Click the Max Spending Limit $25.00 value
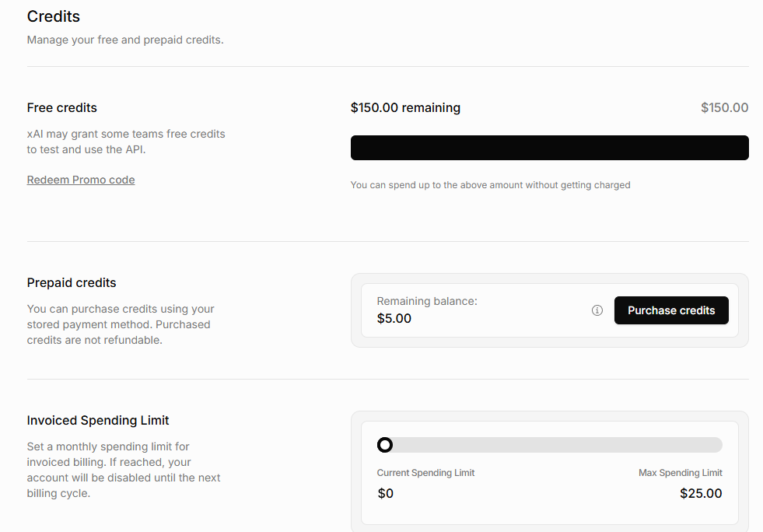The width and height of the screenshot is (763, 532). tap(701, 494)
